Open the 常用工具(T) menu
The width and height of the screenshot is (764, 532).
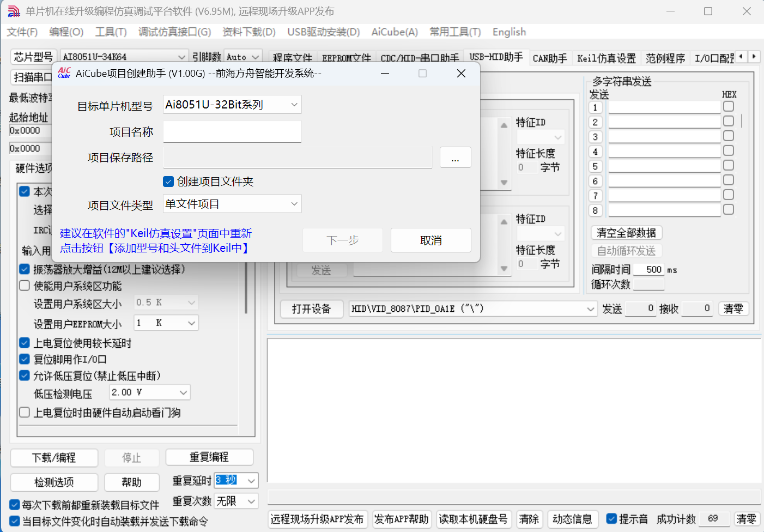click(x=456, y=32)
